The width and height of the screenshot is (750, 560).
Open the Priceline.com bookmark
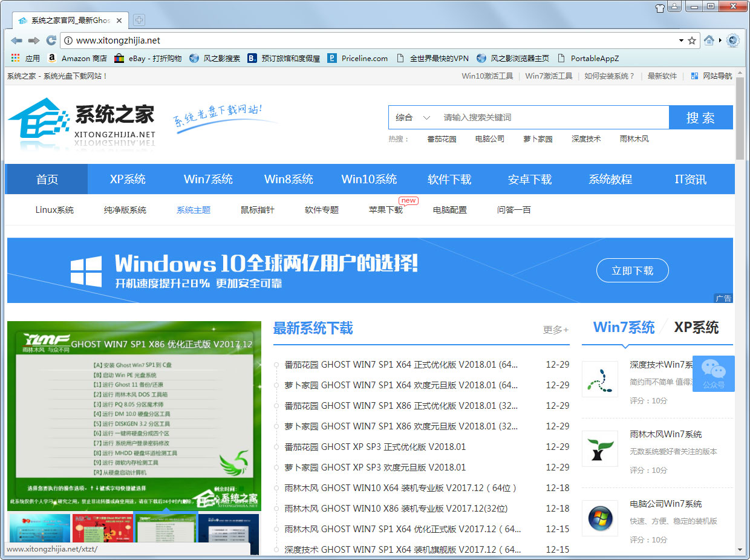(357, 59)
